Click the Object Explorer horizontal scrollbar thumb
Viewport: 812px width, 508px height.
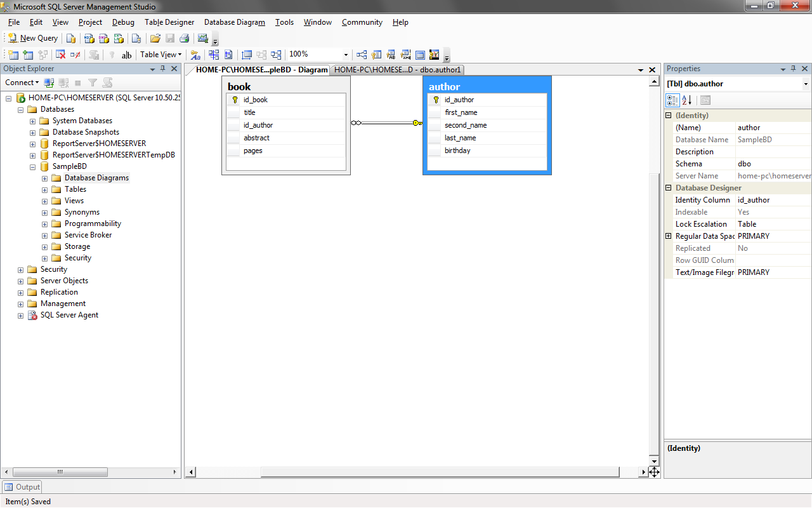coord(59,472)
